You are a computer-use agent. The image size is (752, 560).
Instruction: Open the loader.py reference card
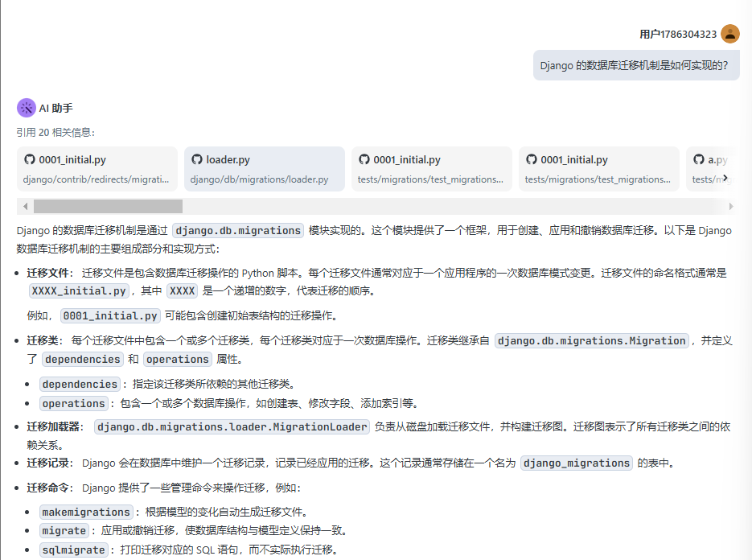pos(265,169)
